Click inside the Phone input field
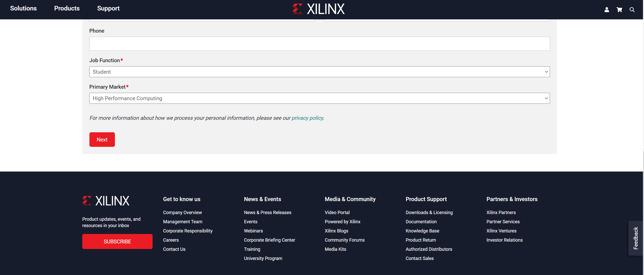 tap(319, 44)
